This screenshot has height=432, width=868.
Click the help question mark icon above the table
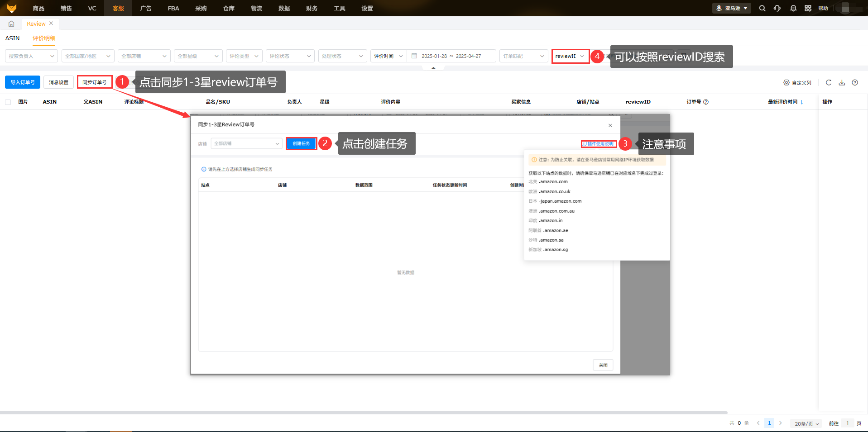point(855,82)
